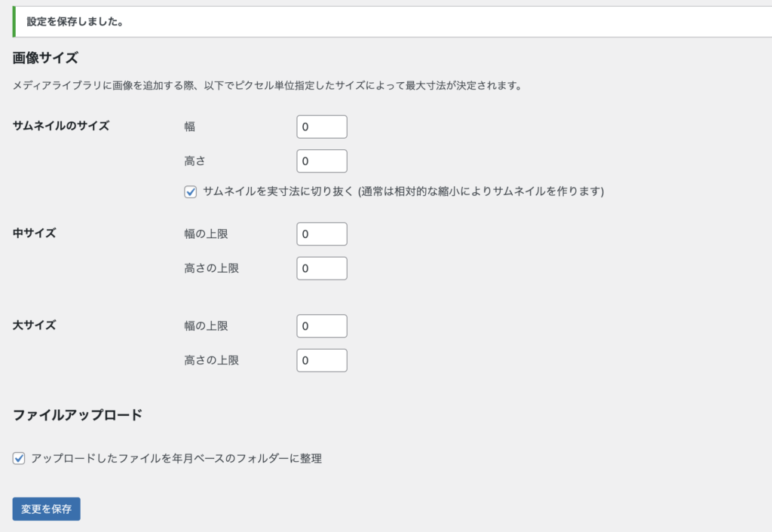The width and height of the screenshot is (772, 532).
Task: Click the 高さ label under thumbnail size
Action: (x=195, y=161)
